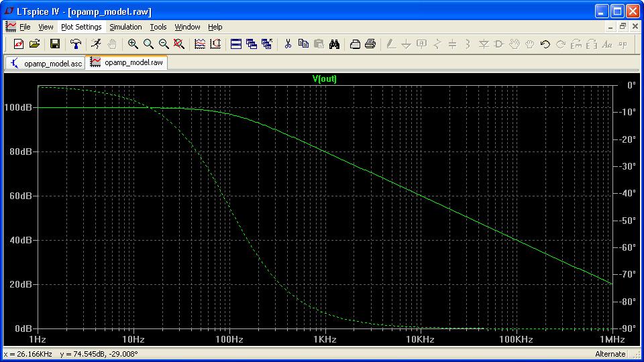Open Control Panel via hammer icon

click(76, 44)
